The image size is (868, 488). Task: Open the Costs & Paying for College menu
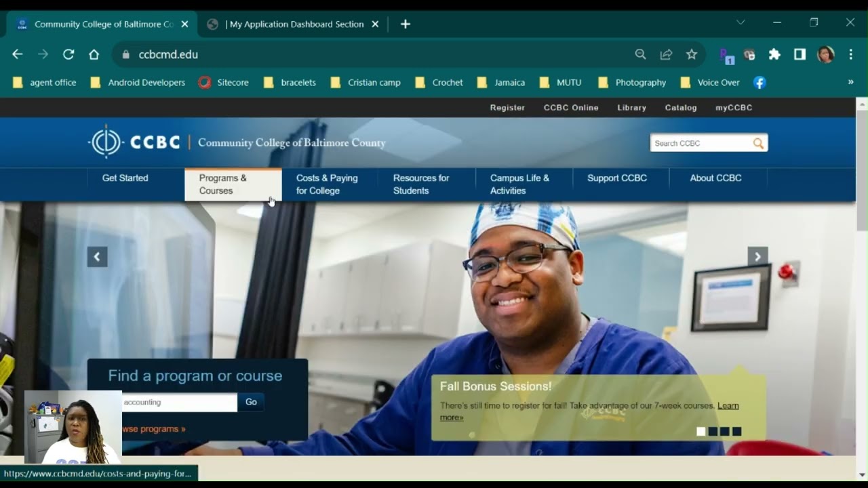pos(330,184)
